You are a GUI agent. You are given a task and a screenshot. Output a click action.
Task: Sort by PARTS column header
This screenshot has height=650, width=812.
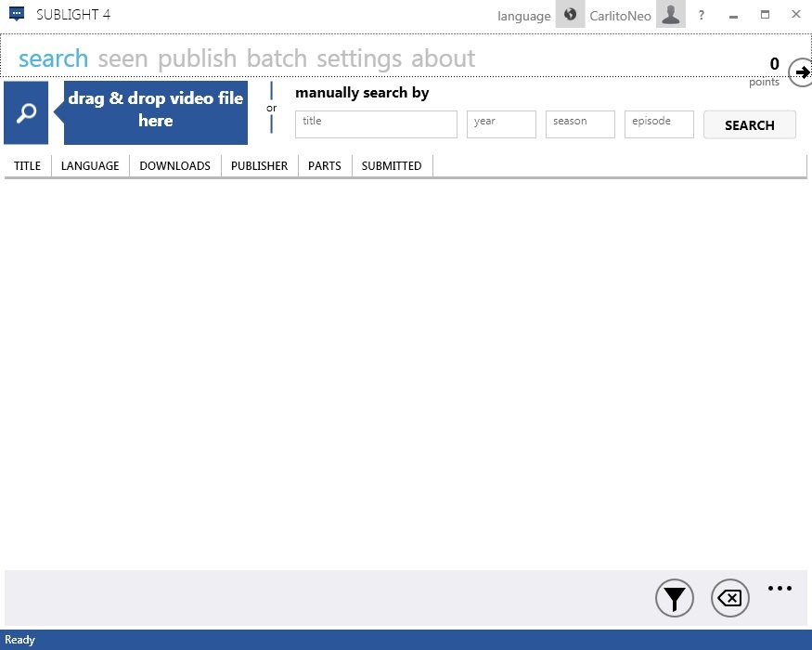tap(325, 166)
